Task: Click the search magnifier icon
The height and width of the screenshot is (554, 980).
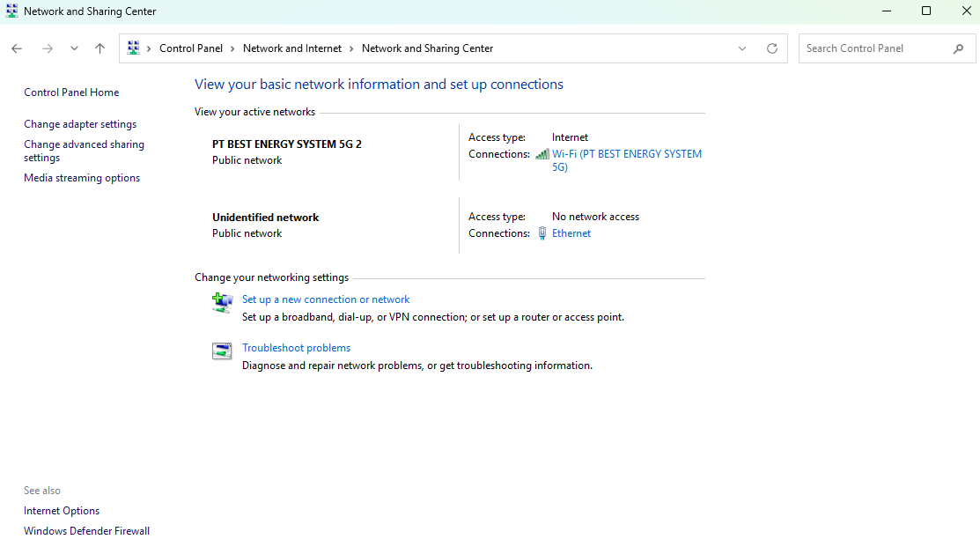Action: point(959,48)
